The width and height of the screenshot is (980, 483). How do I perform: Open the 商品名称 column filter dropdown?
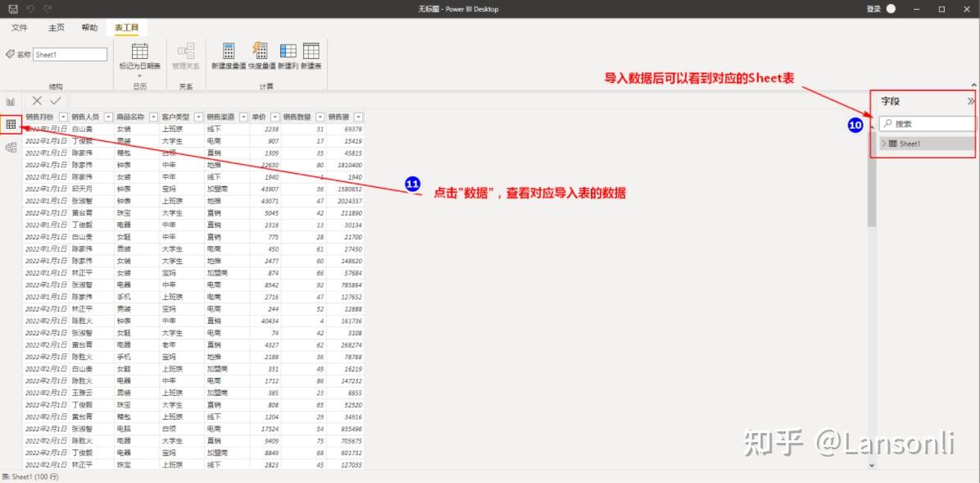pyautogui.click(x=154, y=117)
